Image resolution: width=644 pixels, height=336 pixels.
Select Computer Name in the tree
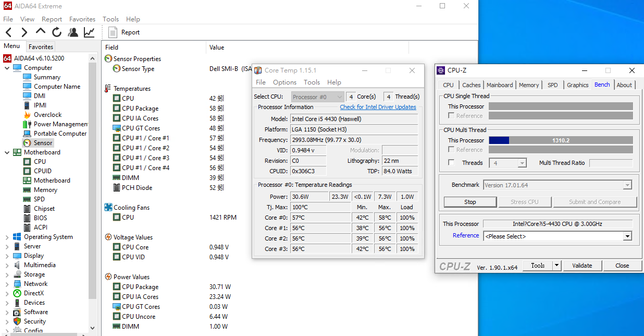click(57, 87)
